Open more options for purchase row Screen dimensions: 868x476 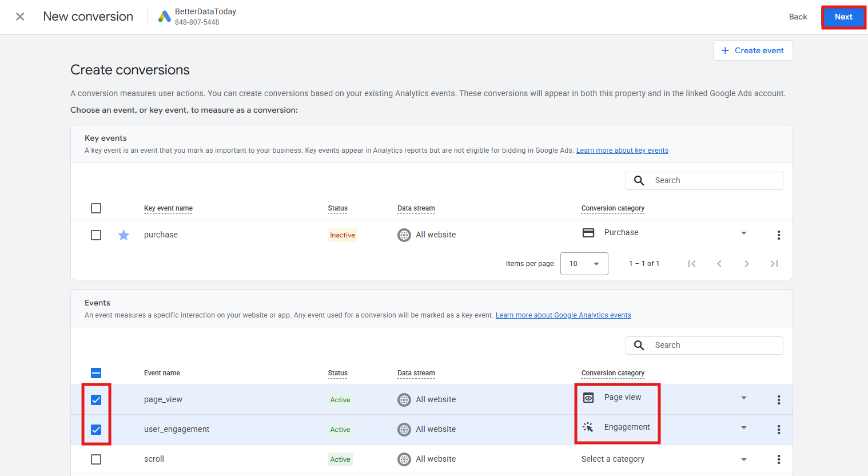tap(779, 235)
